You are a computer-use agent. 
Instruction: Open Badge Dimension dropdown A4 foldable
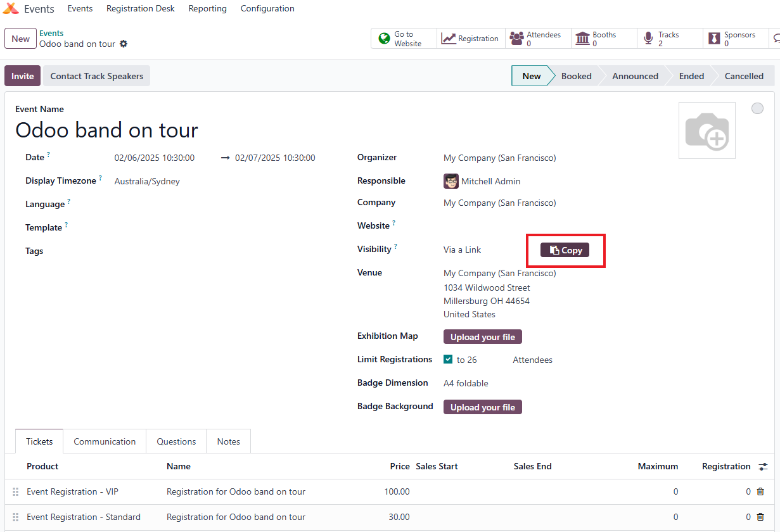[x=466, y=383]
